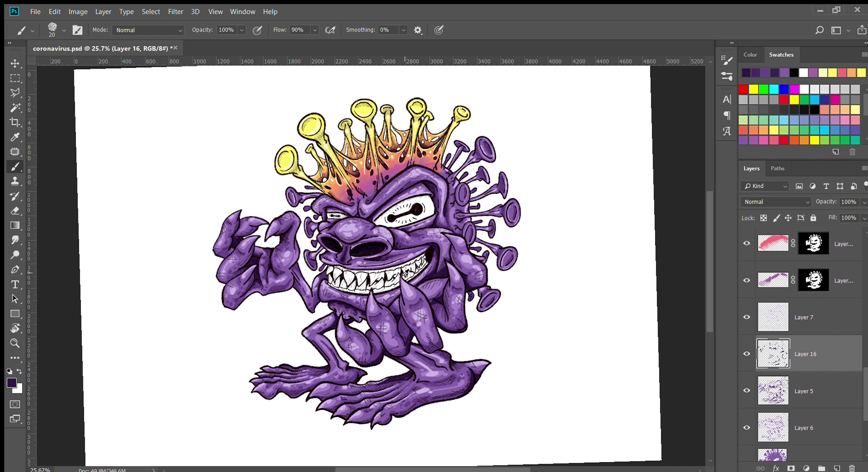This screenshot has width=868, height=472.
Task: Delete layer using trash icon
Action: [852, 468]
